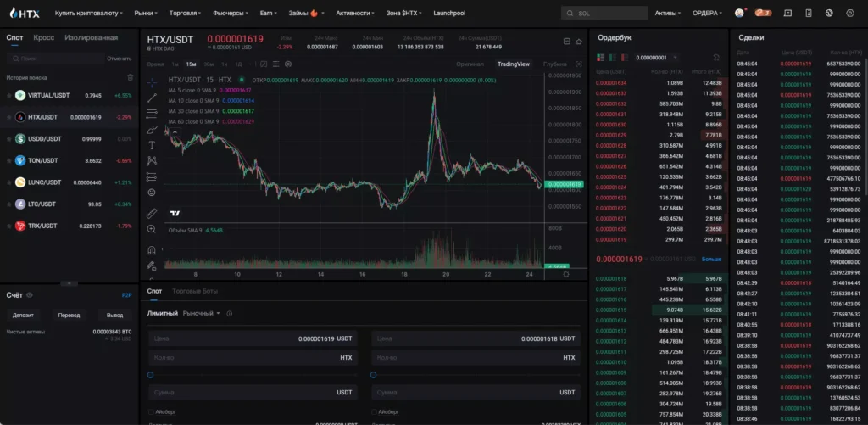This screenshot has height=425, width=868.
Task: Toggle magnet mode in chart toolbar
Action: tap(152, 249)
